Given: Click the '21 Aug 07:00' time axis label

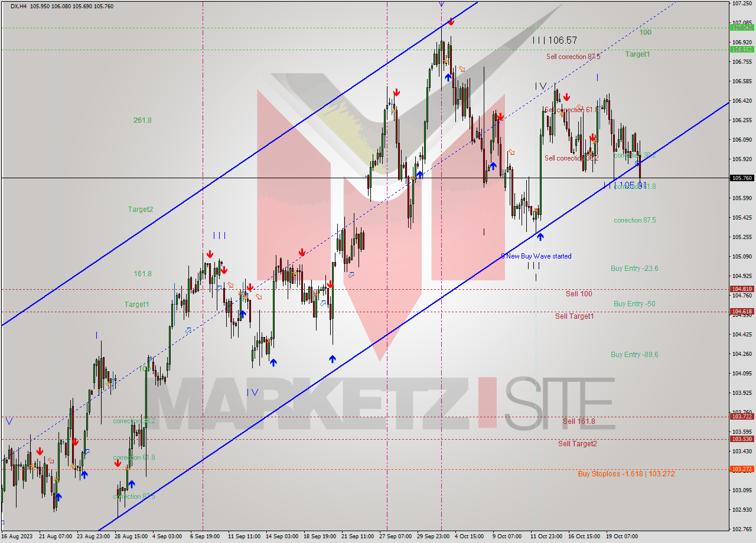Looking at the screenshot, I should click(x=56, y=537).
